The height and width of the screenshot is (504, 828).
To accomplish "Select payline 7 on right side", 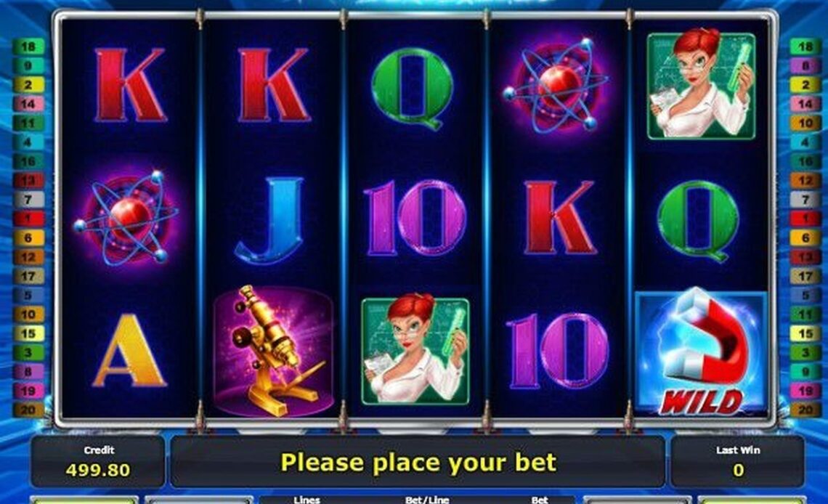I will (x=805, y=200).
